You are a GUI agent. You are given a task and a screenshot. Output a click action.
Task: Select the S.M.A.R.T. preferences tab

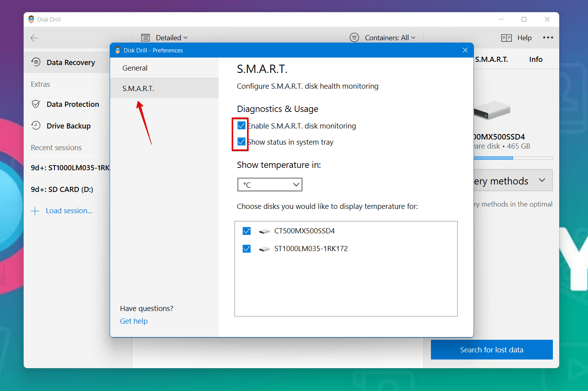[164, 88]
